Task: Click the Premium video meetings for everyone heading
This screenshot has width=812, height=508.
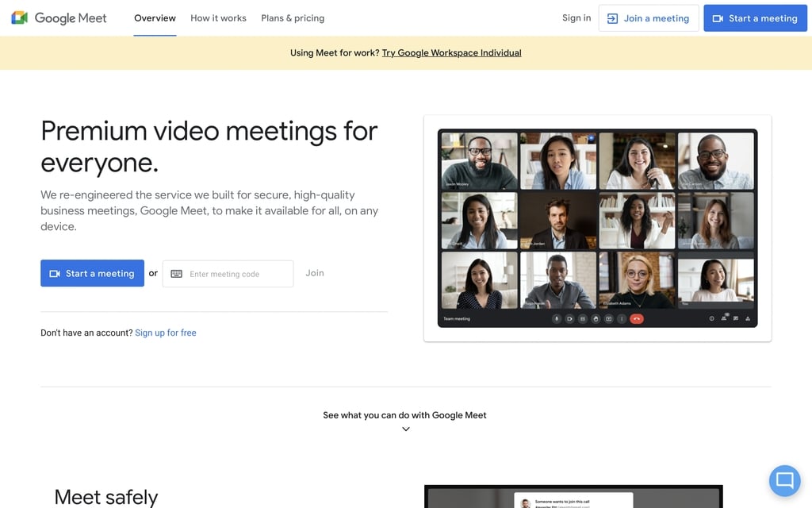Action: pos(209,147)
